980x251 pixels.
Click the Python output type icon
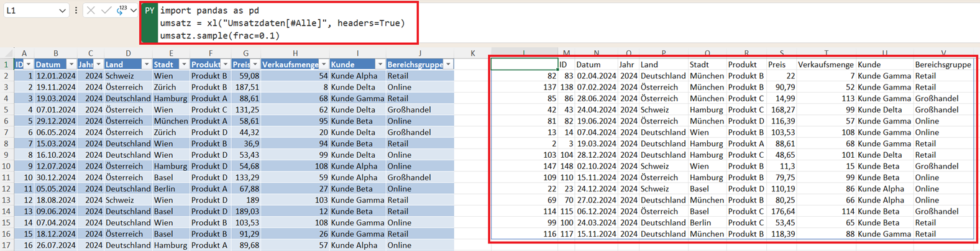(121, 10)
